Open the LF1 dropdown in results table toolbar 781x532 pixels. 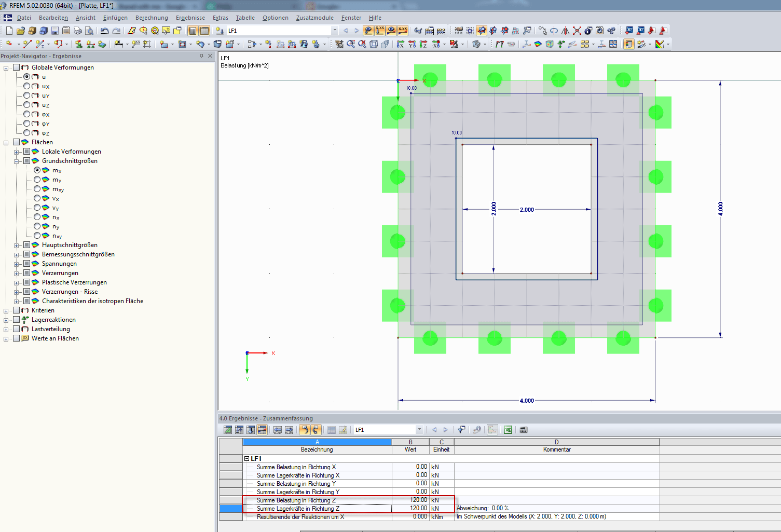[419, 430]
